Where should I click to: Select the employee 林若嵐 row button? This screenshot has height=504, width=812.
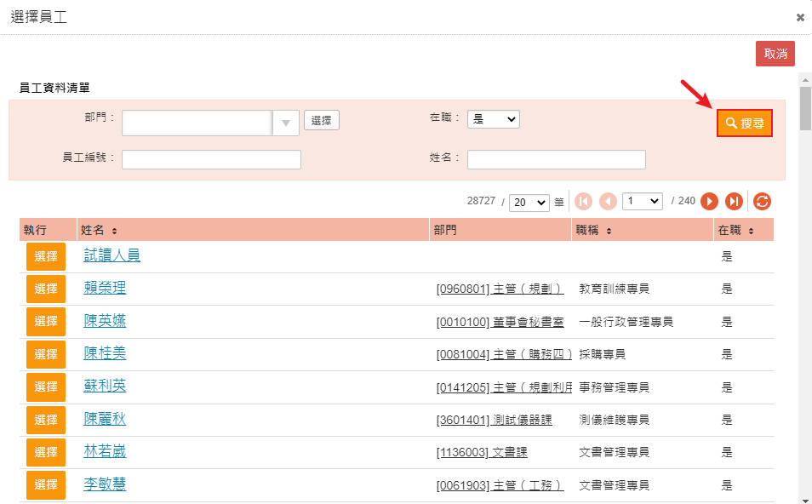pyautogui.click(x=46, y=452)
